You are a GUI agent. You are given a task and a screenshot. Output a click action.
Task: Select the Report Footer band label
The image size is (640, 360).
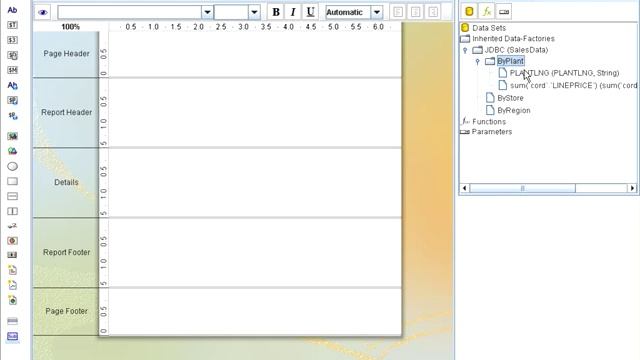point(67,252)
